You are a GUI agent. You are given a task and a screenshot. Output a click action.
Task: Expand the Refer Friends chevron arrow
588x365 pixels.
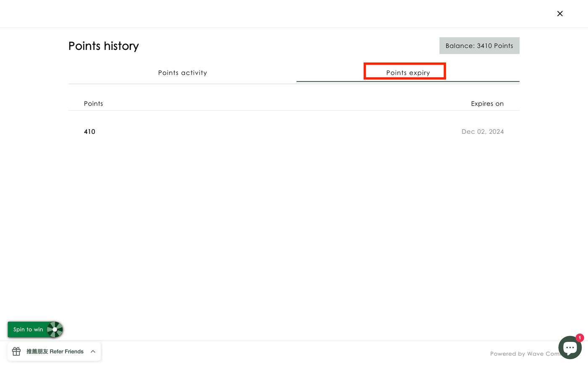93,352
